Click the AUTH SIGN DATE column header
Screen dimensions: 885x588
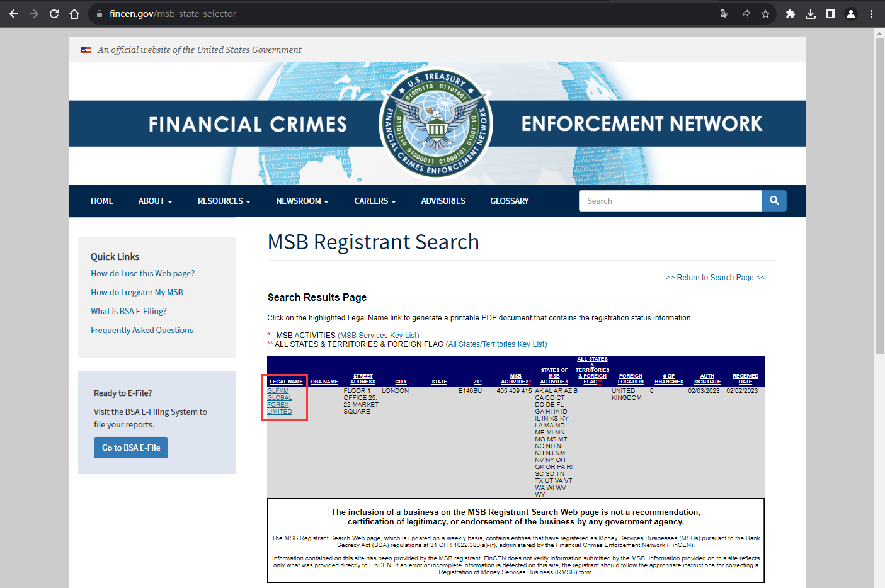point(707,379)
